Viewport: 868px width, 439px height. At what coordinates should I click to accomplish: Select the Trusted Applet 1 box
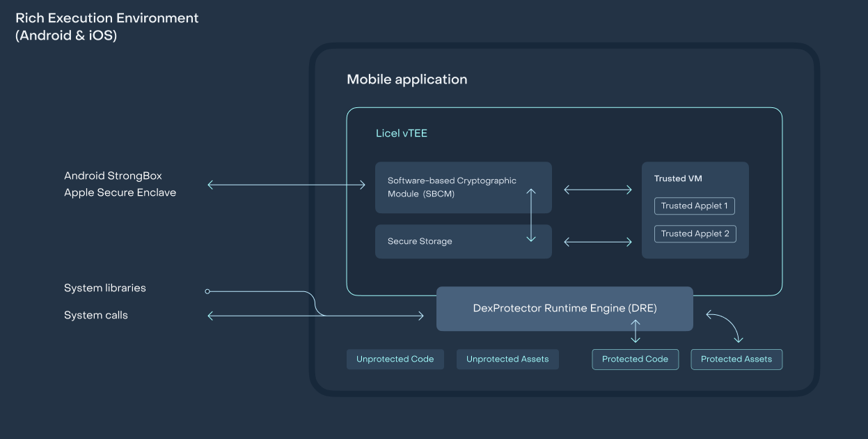695,206
